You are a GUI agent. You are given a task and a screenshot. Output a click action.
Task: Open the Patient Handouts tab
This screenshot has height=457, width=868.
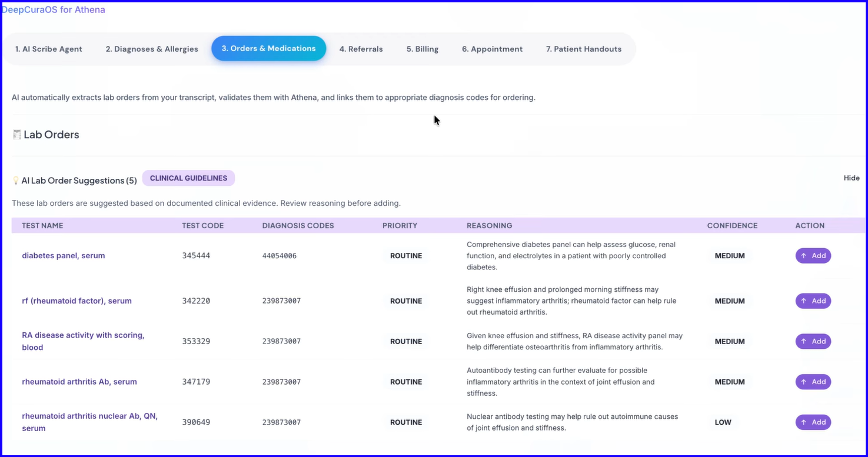[x=584, y=49]
